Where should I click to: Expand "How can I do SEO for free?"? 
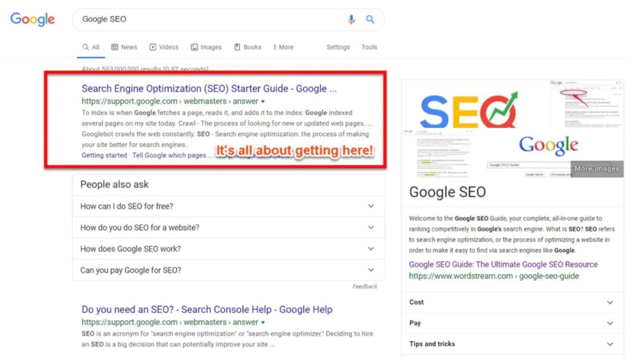(x=371, y=207)
